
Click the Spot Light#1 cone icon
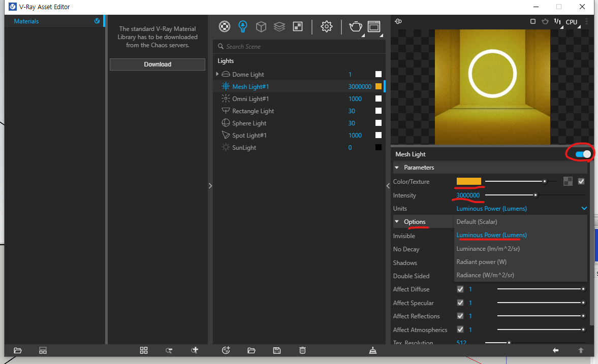pos(226,136)
